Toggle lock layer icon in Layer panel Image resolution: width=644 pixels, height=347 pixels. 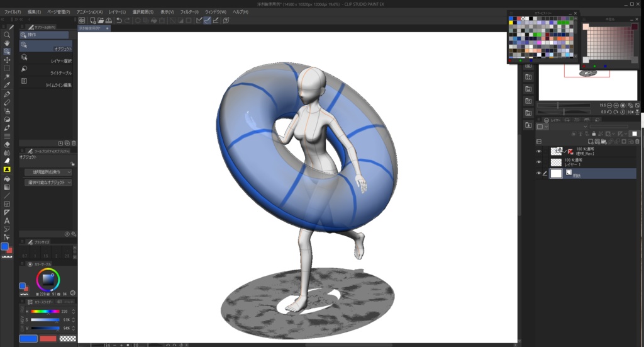pyautogui.click(x=594, y=134)
